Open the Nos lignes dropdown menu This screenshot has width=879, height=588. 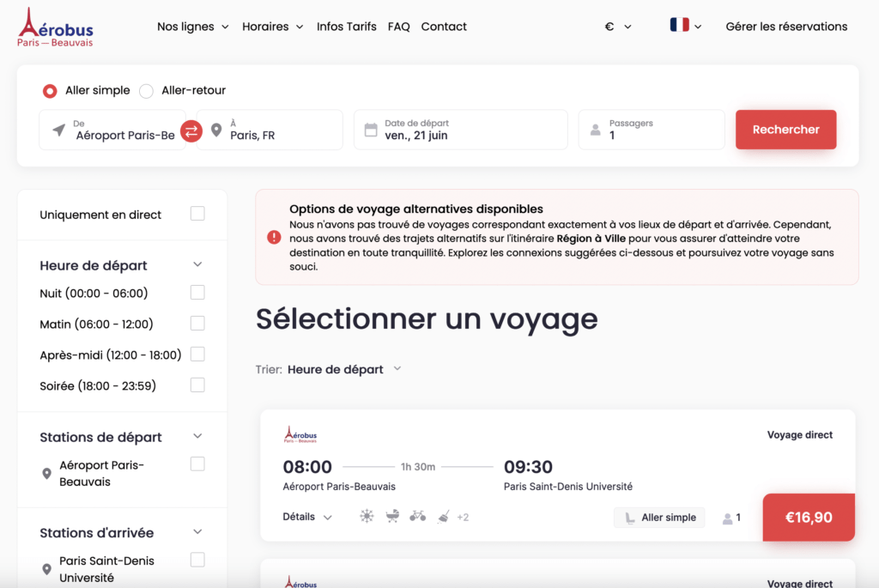coord(193,27)
